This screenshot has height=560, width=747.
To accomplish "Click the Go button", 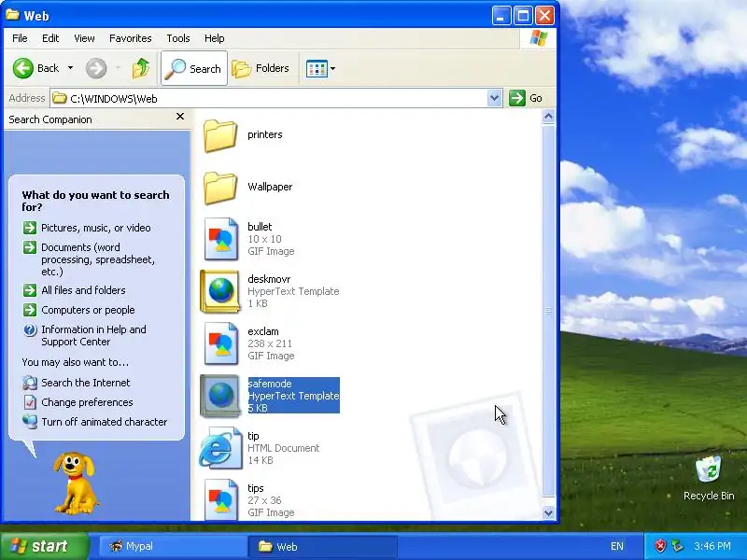I will [526, 98].
